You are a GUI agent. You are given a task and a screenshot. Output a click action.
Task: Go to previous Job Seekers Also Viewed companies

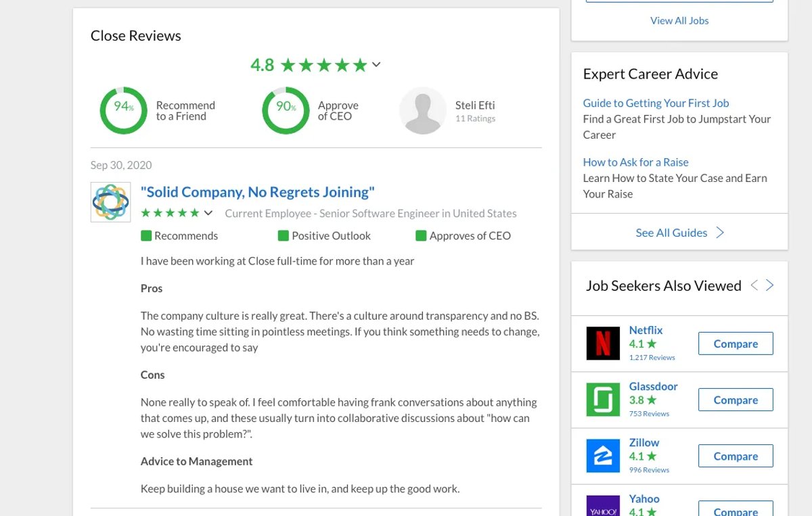[754, 285]
